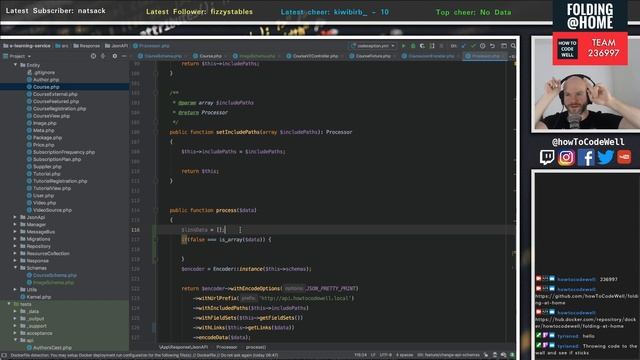Open AuthorsCest.php under api folder
The image size is (640, 360).
pos(52,347)
